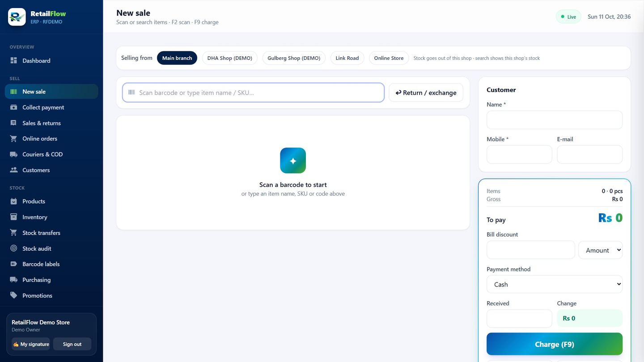Click the Couriers & COD truck icon
644x362 pixels.
coord(14,154)
